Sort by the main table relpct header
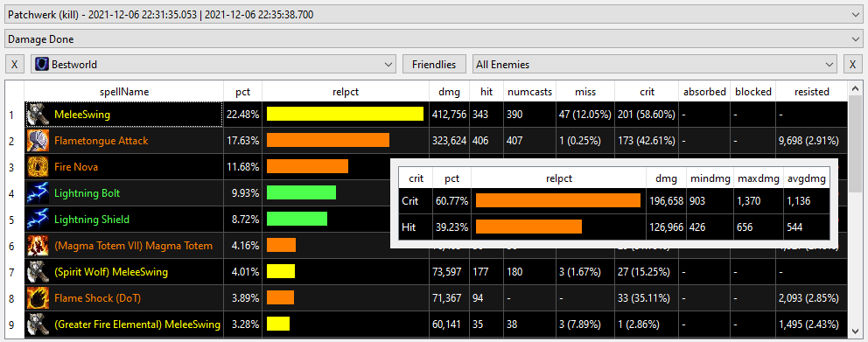This screenshot has width=868, height=342. point(346,92)
